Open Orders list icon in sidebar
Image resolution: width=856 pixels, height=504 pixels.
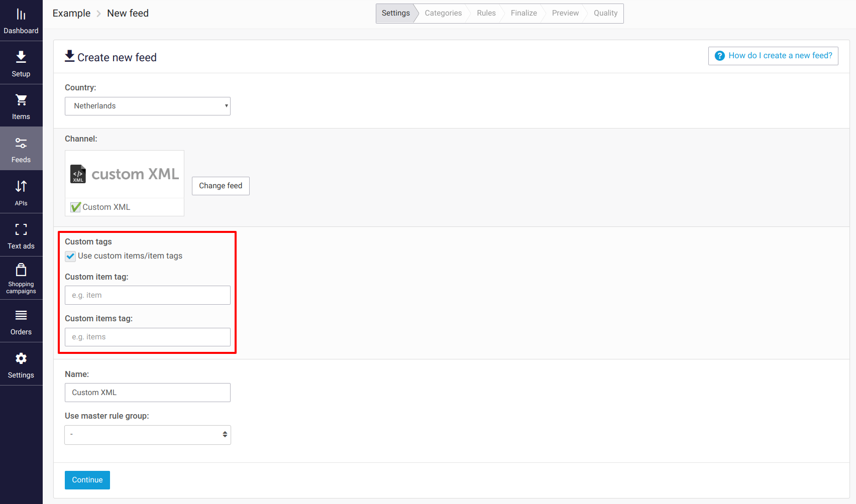(x=21, y=315)
